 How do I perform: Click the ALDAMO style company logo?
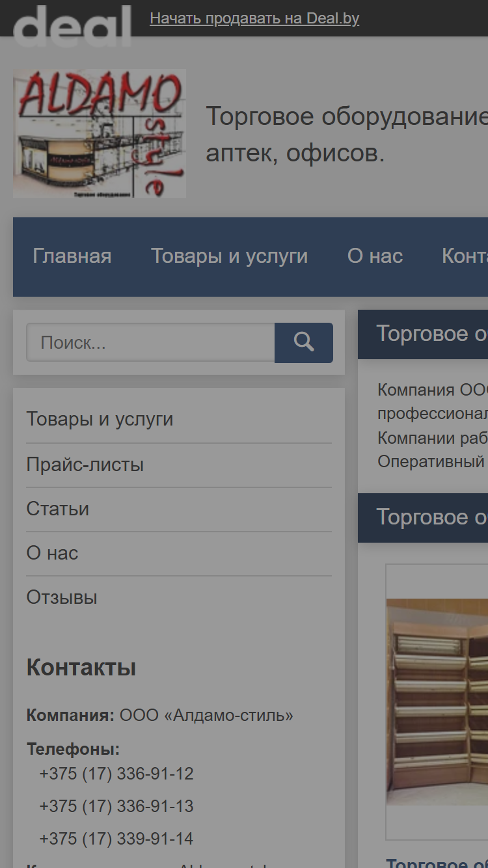point(100,133)
